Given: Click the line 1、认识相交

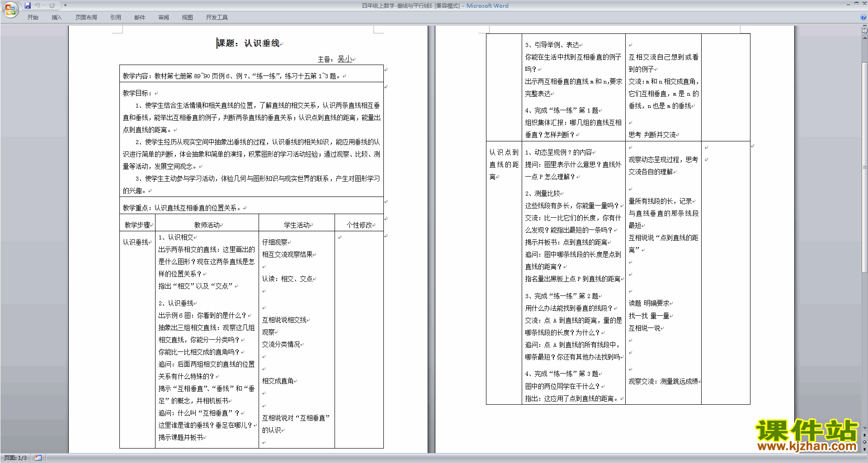Looking at the screenshot, I should [176, 237].
